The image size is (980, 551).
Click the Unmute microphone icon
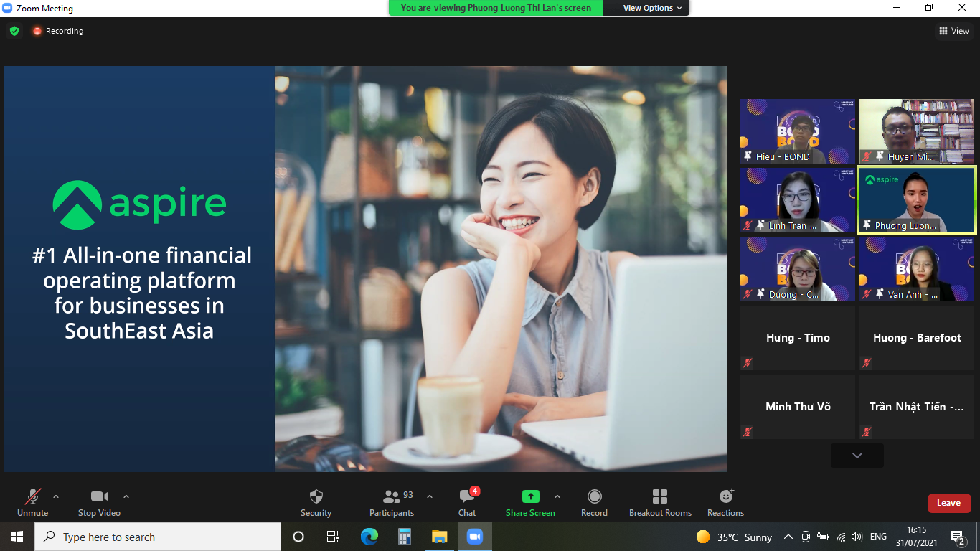[32, 496]
